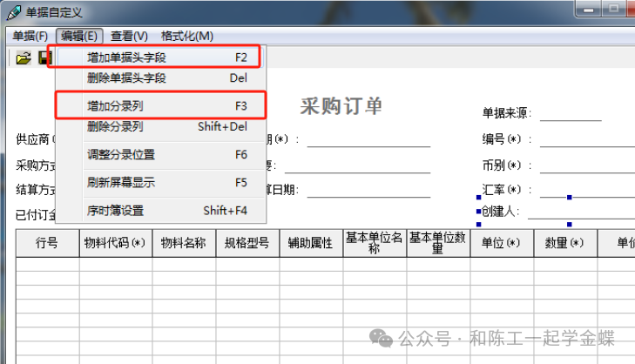
Task: Select 增加单据头字段 from Edit menu
Action: (x=126, y=57)
